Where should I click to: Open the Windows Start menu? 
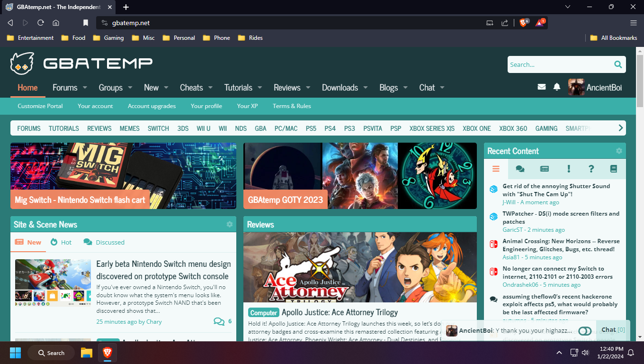pos(16,353)
